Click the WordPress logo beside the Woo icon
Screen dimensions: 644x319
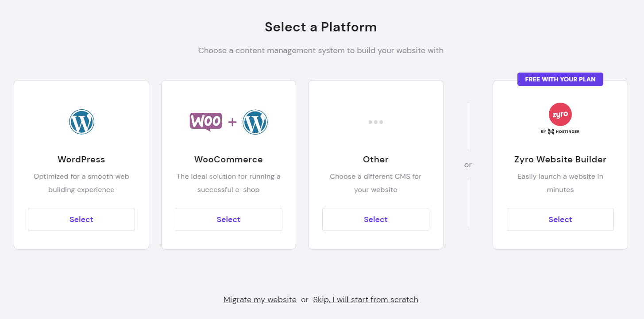point(255,121)
